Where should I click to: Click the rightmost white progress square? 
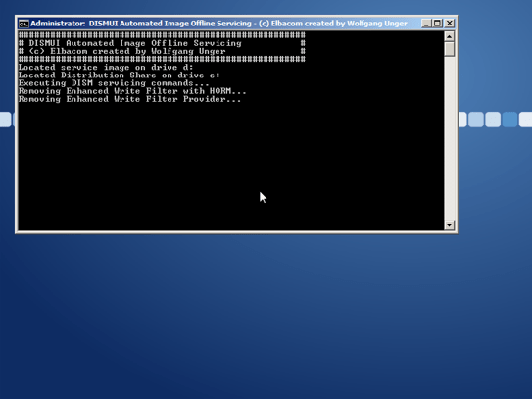525,120
